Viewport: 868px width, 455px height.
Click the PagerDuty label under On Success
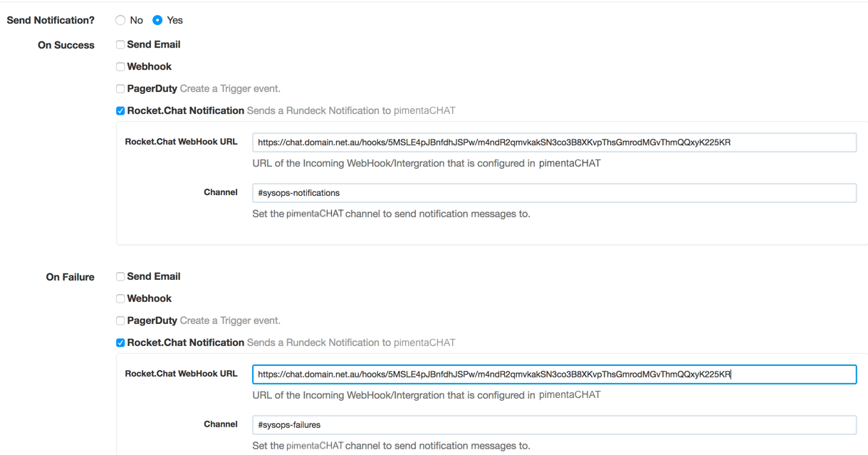click(152, 89)
